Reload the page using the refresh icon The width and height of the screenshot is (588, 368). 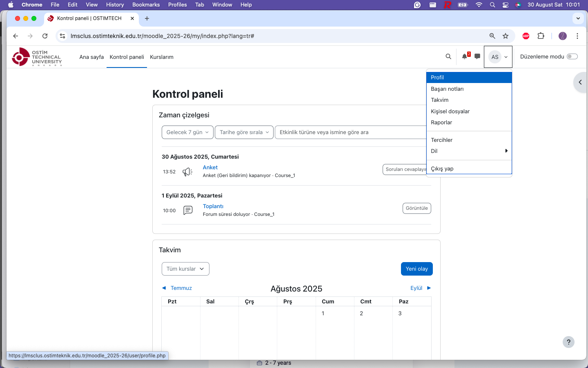[45, 36]
